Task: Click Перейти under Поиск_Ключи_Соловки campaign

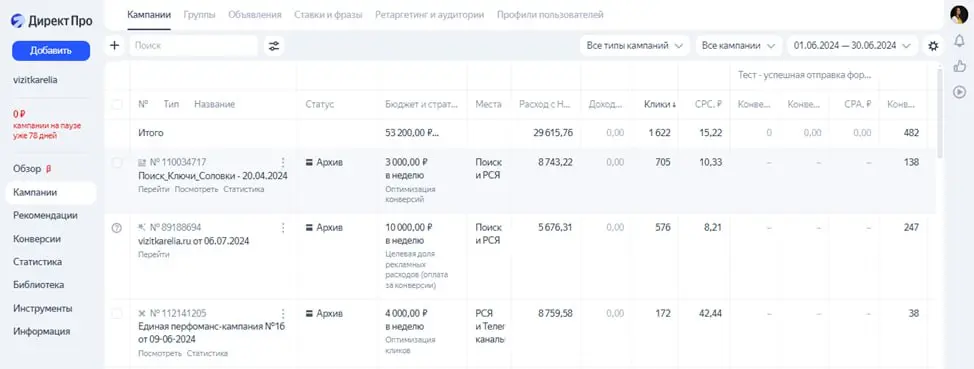Action: pyautogui.click(x=154, y=189)
